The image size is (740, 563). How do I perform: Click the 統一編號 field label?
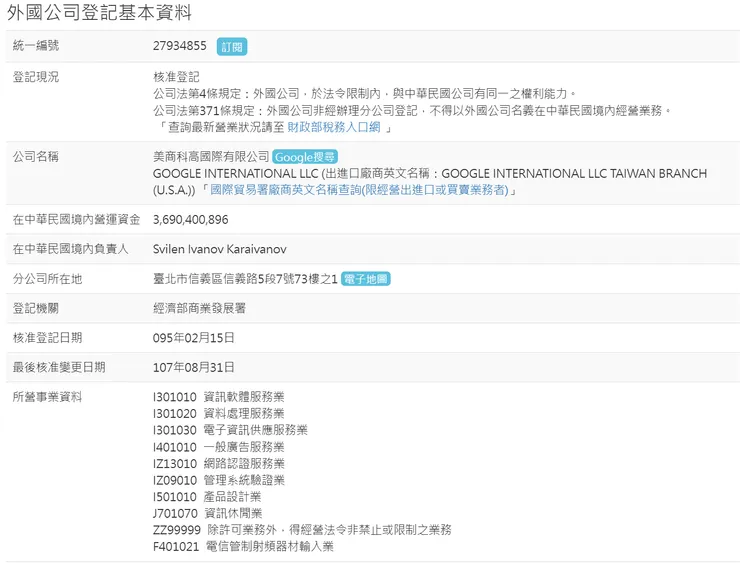click(x=36, y=46)
